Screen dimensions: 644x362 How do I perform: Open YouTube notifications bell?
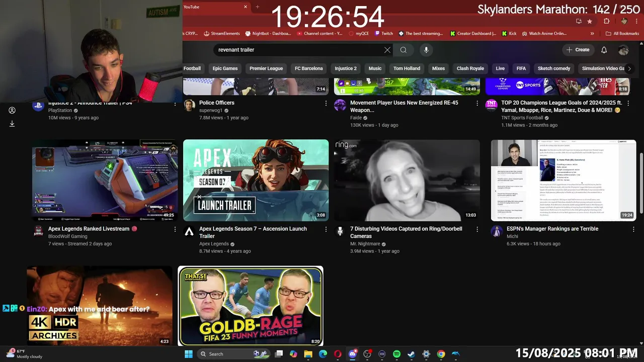(x=604, y=50)
